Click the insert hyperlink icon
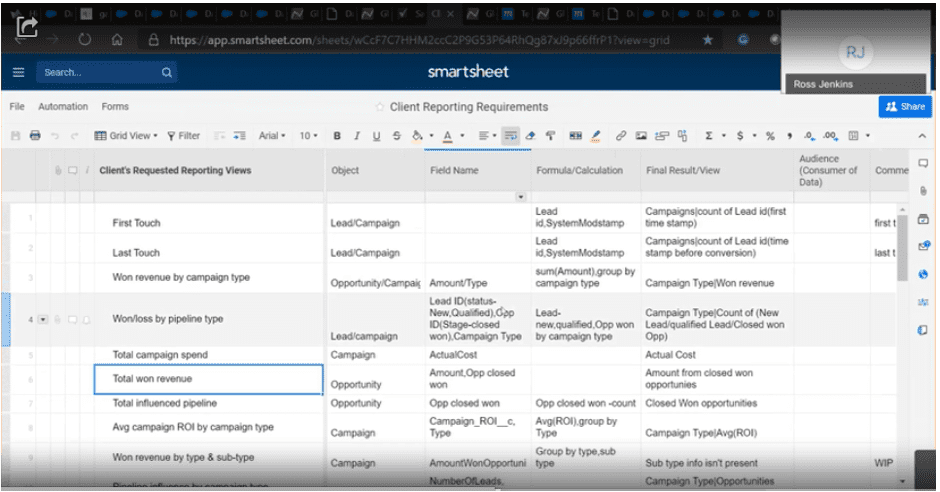The image size is (940, 492). (621, 136)
